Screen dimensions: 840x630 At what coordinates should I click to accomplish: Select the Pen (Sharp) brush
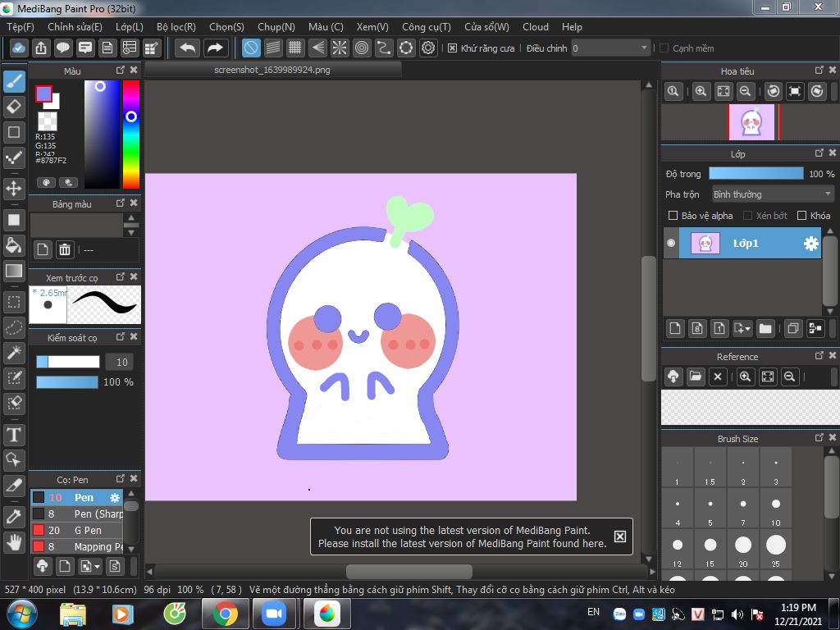tap(77, 514)
